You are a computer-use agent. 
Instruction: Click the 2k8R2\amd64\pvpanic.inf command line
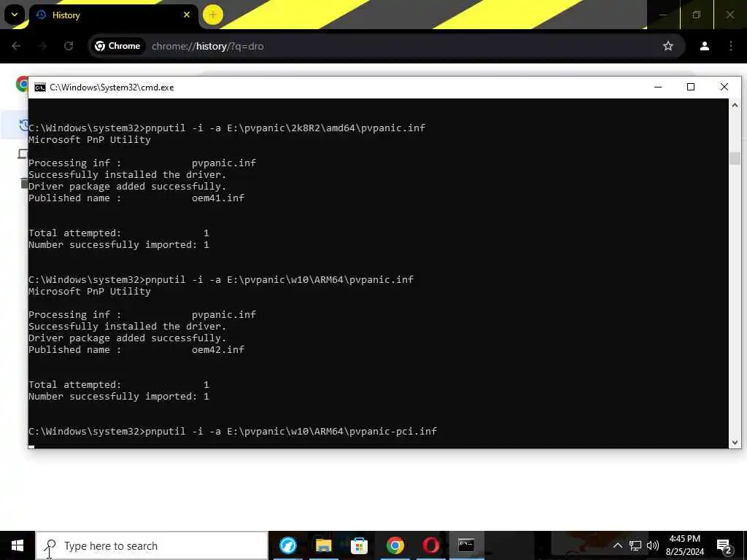coord(227,128)
